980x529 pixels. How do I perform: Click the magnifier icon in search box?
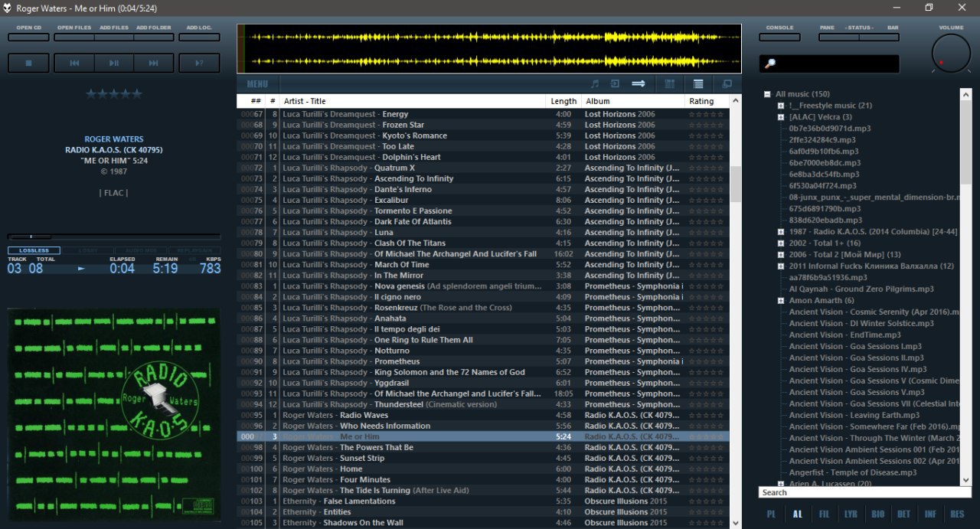tap(771, 64)
